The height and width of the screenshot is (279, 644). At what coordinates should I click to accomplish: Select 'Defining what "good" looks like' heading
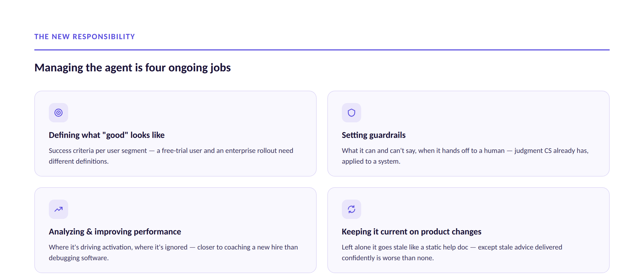point(107,135)
